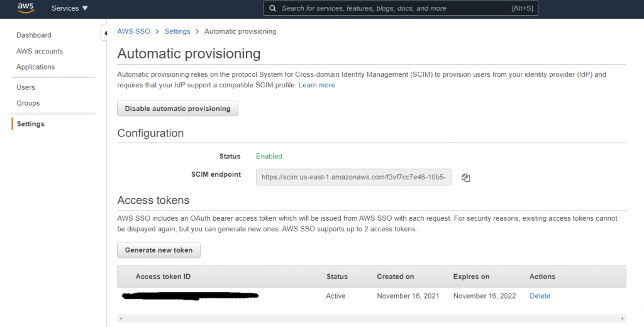Screen dimensions: 644x327
Task: Click Generate new token button
Action: click(158, 250)
